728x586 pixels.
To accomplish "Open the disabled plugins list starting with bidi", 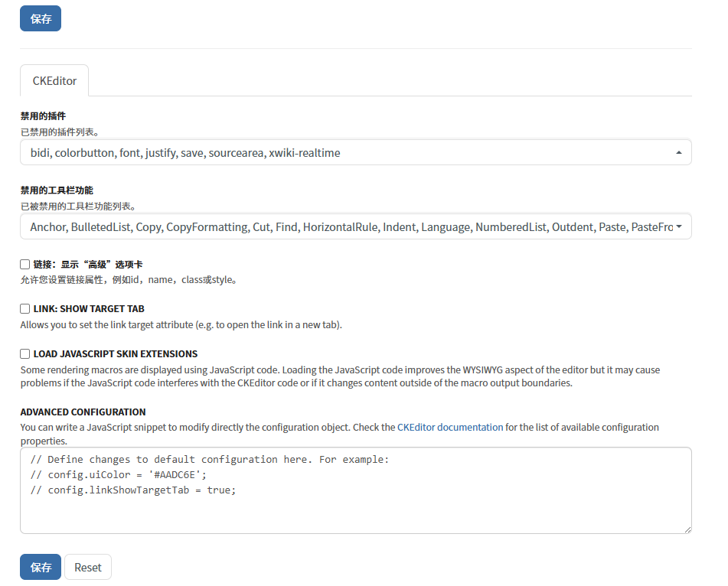I will click(x=344, y=152).
